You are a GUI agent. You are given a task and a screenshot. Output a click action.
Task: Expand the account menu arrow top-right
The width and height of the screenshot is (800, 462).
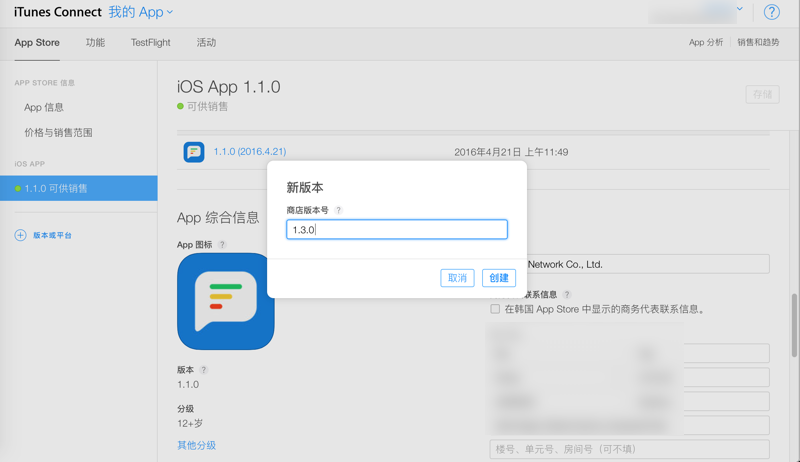[740, 9]
